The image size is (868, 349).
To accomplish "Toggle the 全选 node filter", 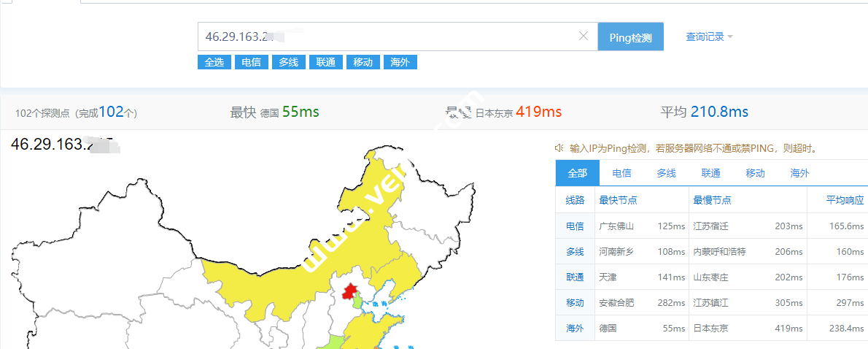I will point(214,62).
